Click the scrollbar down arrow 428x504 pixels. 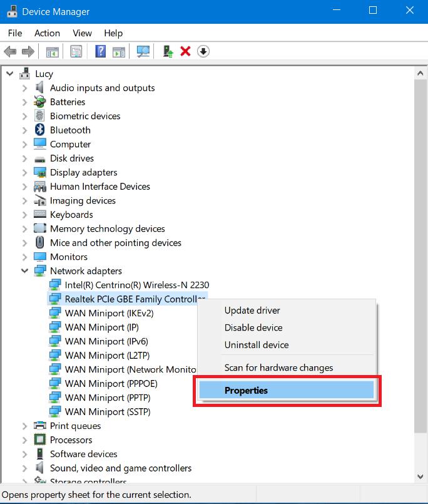coord(420,476)
